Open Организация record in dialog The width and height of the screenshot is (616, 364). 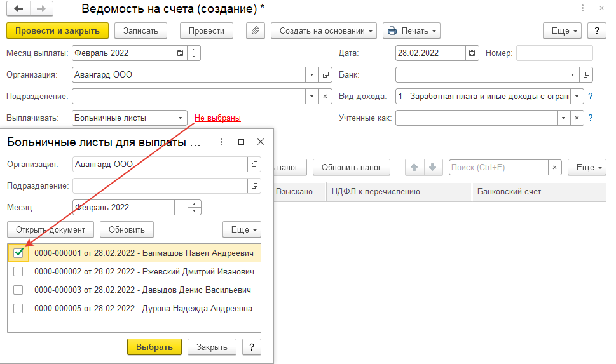[x=254, y=164]
